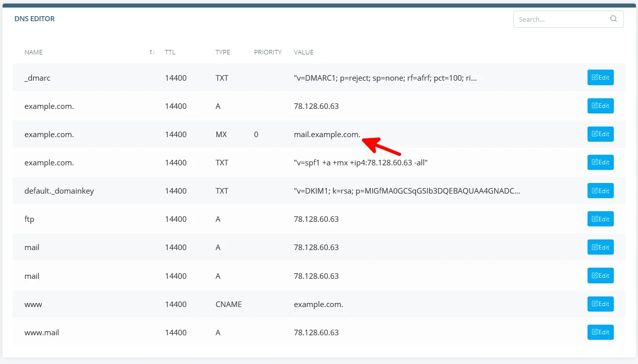Click the TTL column header

click(x=170, y=52)
